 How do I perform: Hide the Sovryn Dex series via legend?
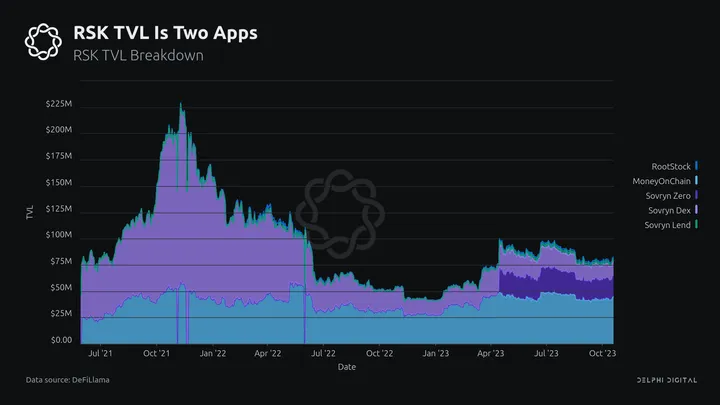[x=670, y=210]
